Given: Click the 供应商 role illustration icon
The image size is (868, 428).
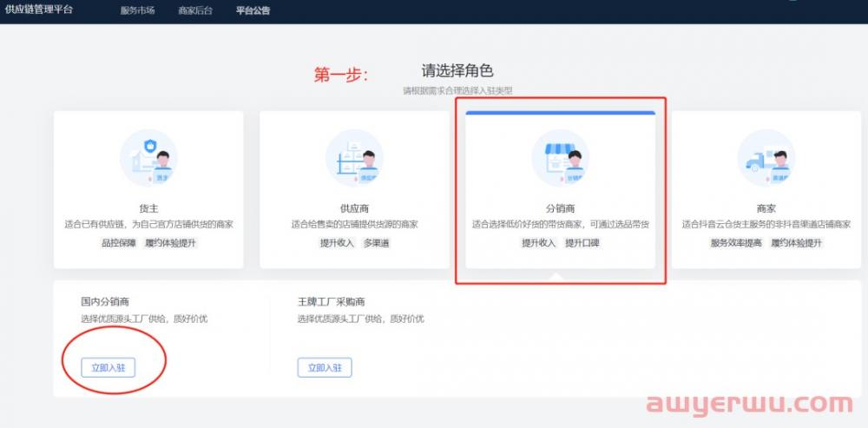Looking at the screenshot, I should coord(354,159).
